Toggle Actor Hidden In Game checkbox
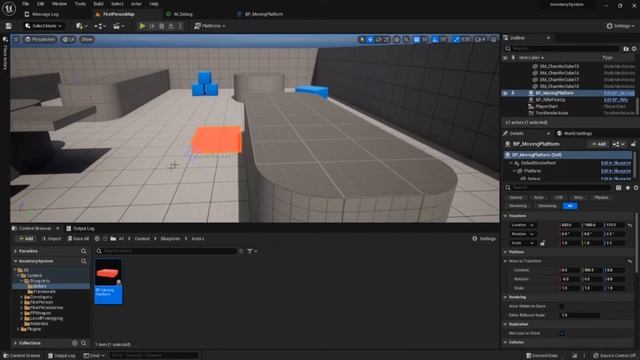 pyautogui.click(x=562, y=306)
